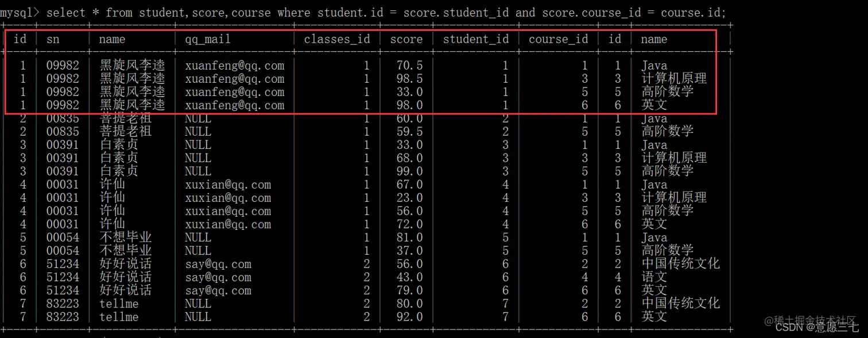This screenshot has width=868, height=338.
Task: Select the score value 92.0
Action: [x=410, y=317]
